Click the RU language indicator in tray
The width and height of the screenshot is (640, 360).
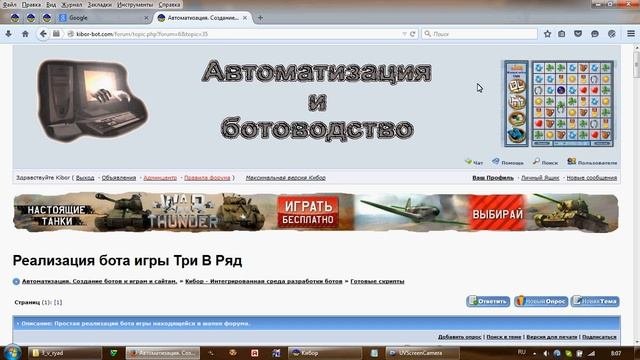pyautogui.click(x=522, y=352)
